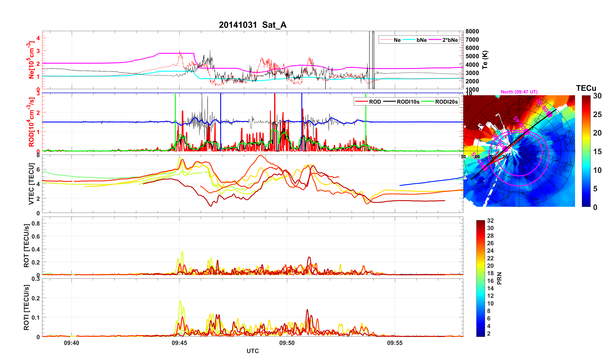Click the 09:45 tick label on time axis
The height and width of the screenshot is (364, 602).
tap(179, 343)
